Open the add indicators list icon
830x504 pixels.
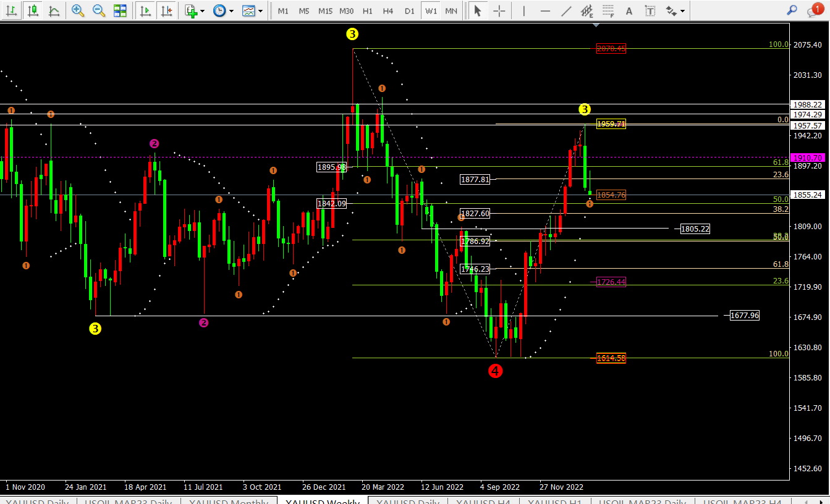(191, 10)
